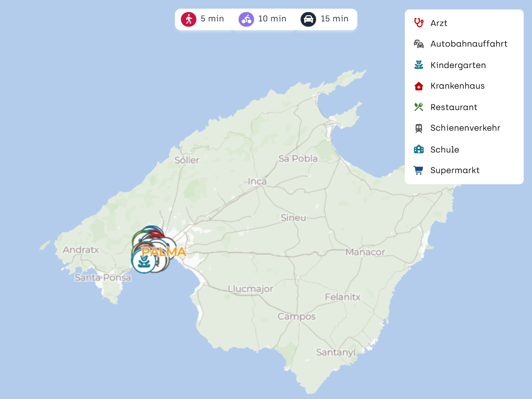This screenshot has height=399, width=532.
Task: Toggle the 15 min driving range
Action: pos(325,19)
